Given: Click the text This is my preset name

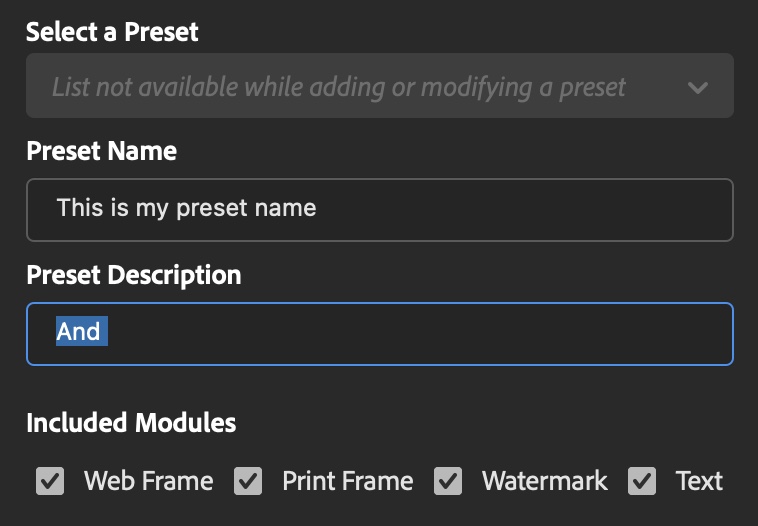Looking at the screenshot, I should 186,208.
